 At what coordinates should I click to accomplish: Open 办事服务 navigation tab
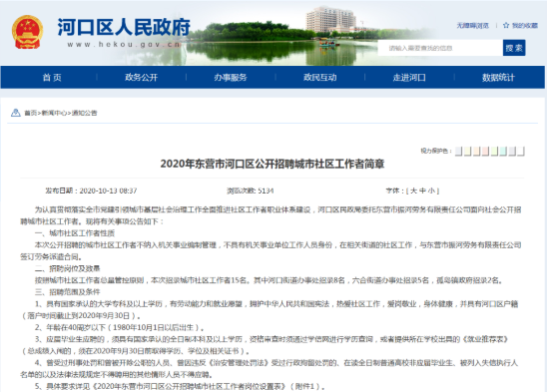click(231, 78)
